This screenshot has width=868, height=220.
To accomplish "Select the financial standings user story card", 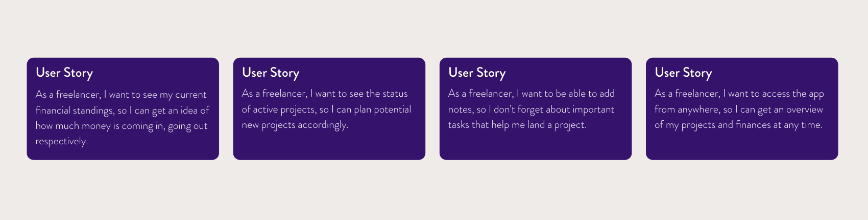I will pos(123,109).
